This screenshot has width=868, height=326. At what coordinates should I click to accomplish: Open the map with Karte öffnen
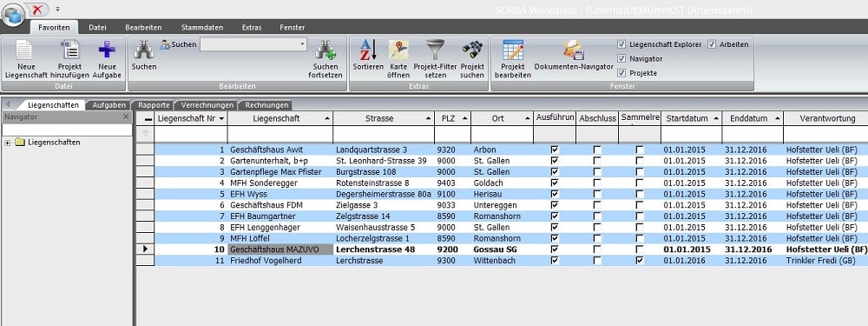[398, 59]
